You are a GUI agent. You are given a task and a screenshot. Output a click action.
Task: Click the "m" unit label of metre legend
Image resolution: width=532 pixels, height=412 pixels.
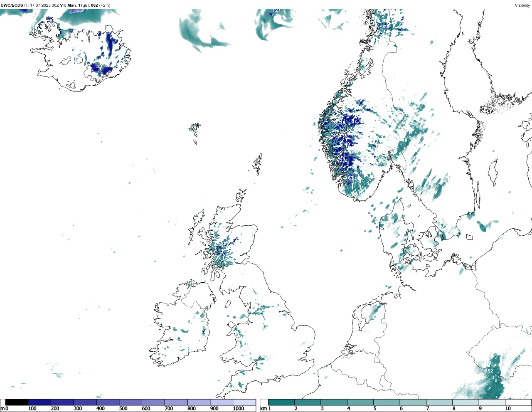coord(2,409)
